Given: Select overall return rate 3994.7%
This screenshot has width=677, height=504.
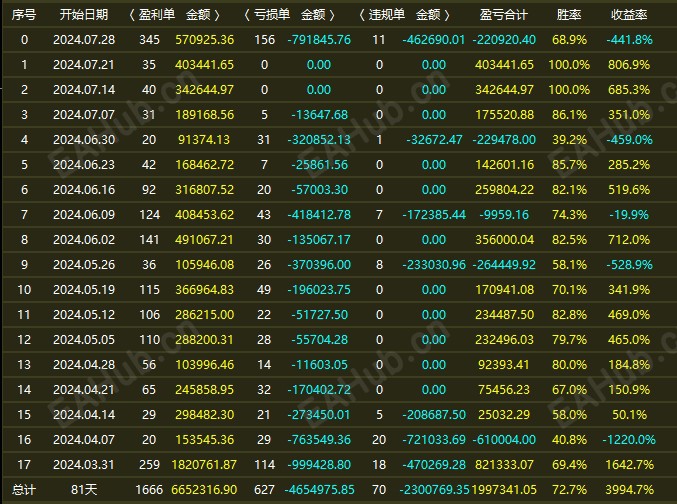Looking at the screenshot, I should coord(630,490).
